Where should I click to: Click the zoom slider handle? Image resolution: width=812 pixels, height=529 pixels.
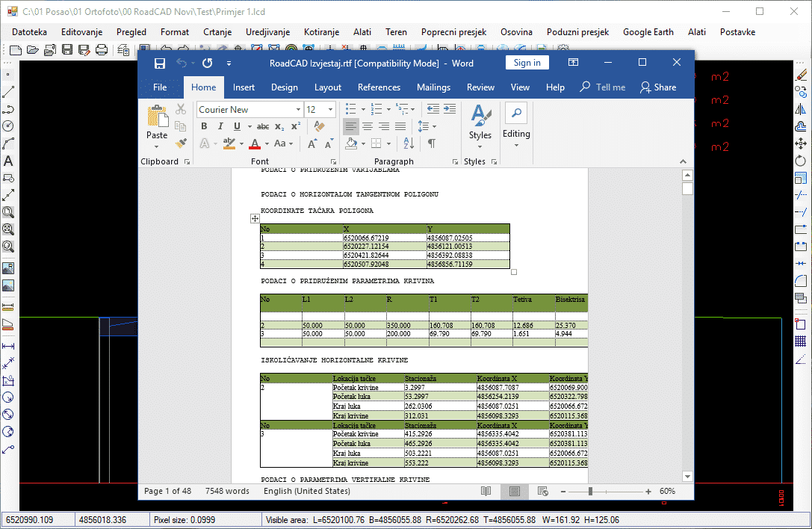click(x=590, y=491)
